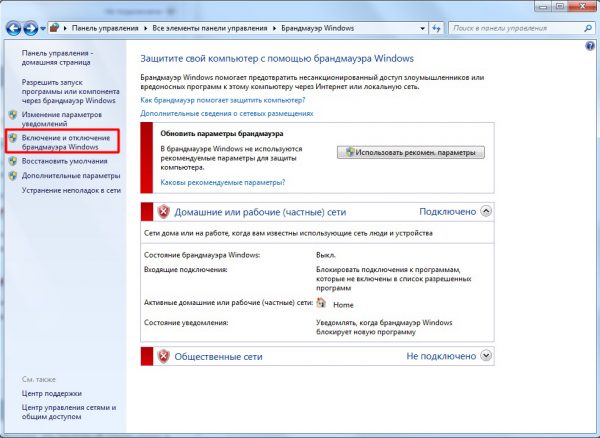This screenshot has width=600, height=438.
Task: Click 'Состояние уведомления:' label
Action: [x=186, y=322]
